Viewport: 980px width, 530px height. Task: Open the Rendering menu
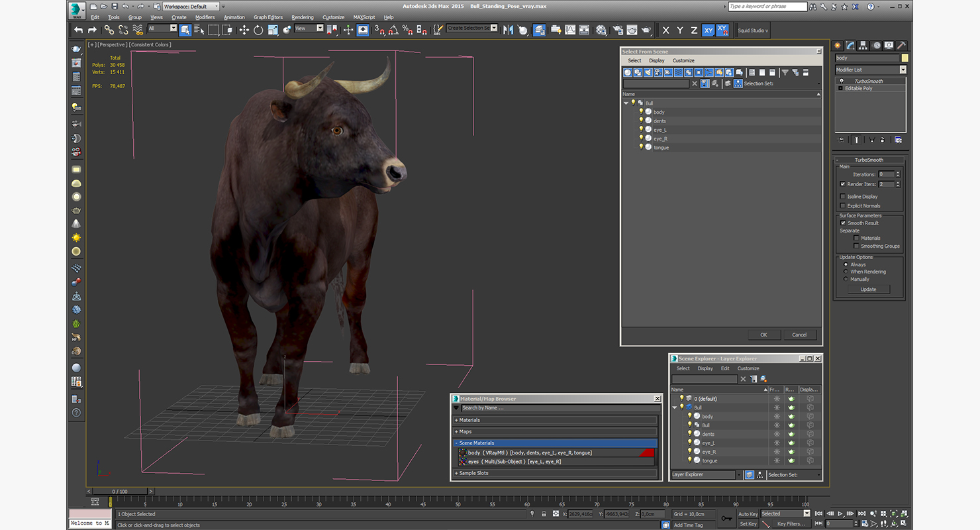[303, 17]
